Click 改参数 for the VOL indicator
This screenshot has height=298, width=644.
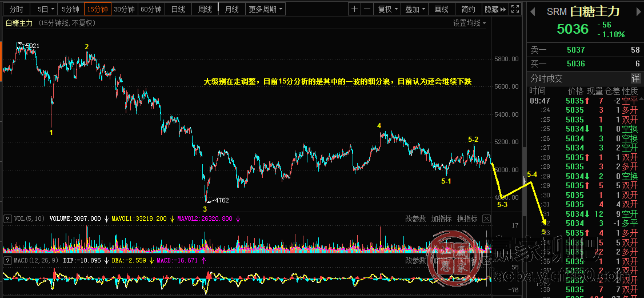(415, 218)
